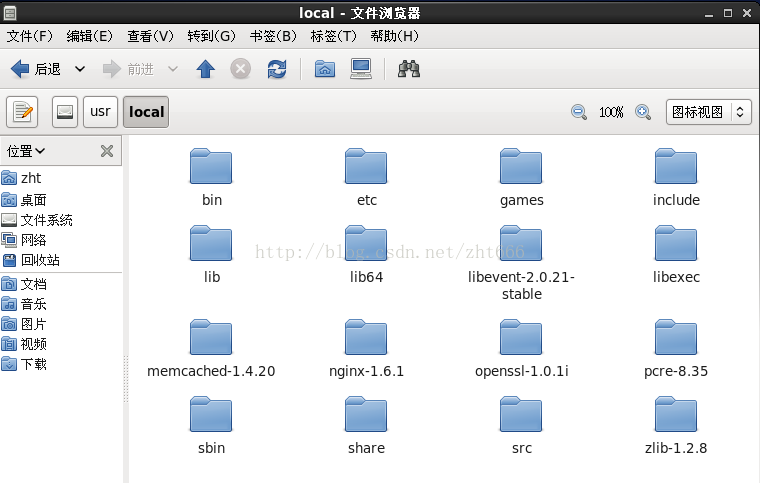Select the libexec folder icon
Screen dimensions: 760x483
[x=676, y=243]
